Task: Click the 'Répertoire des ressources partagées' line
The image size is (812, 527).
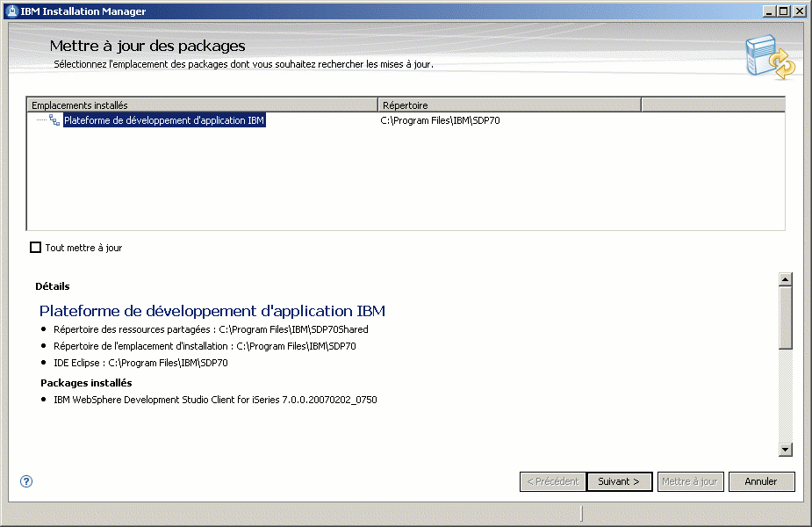Action: [211, 329]
